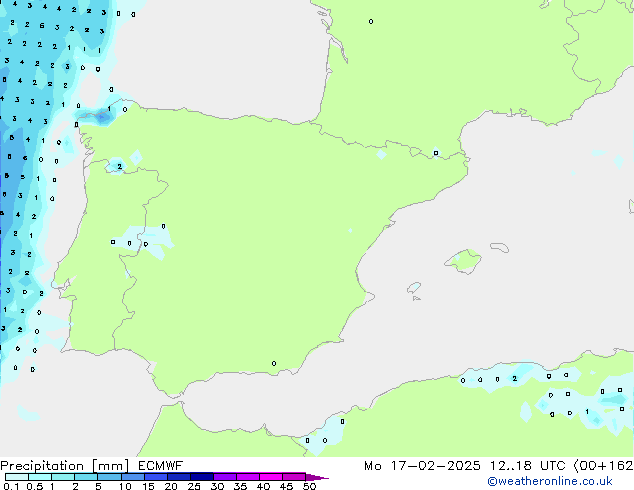
Task: Click the date 'Mo 17-02-2025'
Action: pos(422,466)
